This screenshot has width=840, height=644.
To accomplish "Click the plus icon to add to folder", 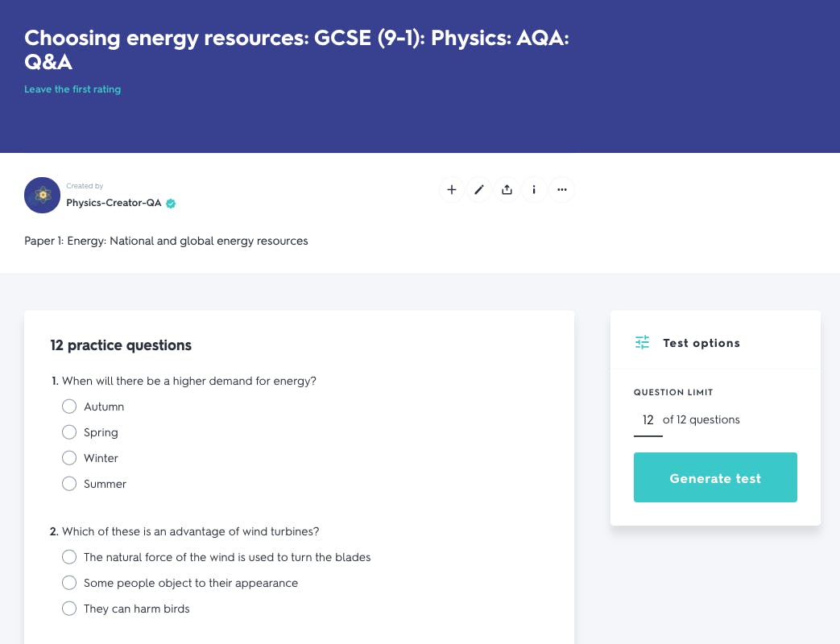I will [452, 189].
